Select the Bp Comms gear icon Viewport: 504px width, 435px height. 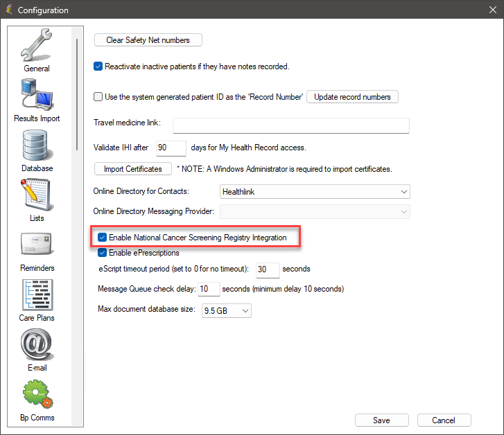37,395
